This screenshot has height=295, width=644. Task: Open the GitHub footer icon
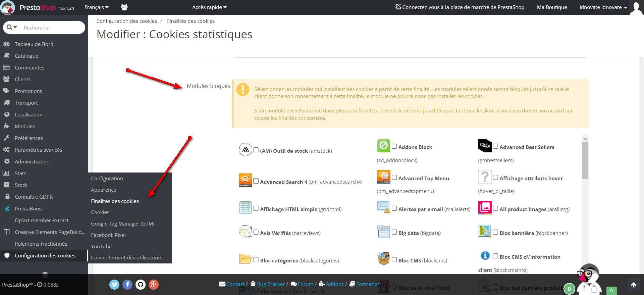141,285
